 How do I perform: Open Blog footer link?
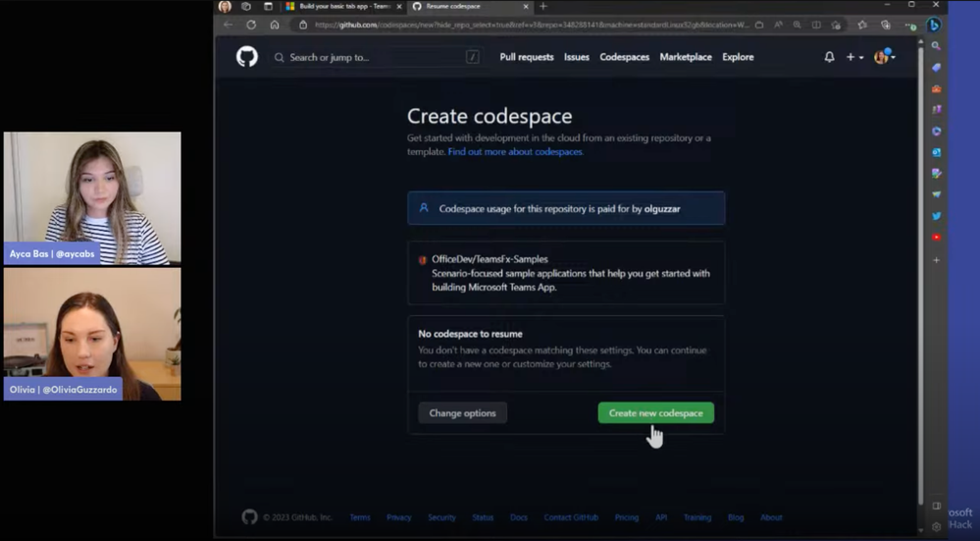coord(736,517)
